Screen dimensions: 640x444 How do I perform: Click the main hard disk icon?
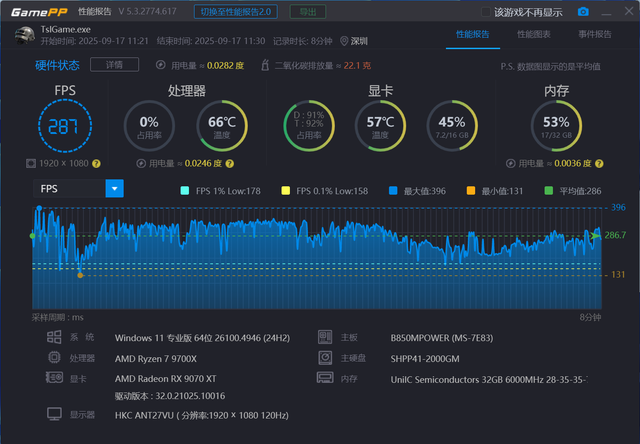325,358
